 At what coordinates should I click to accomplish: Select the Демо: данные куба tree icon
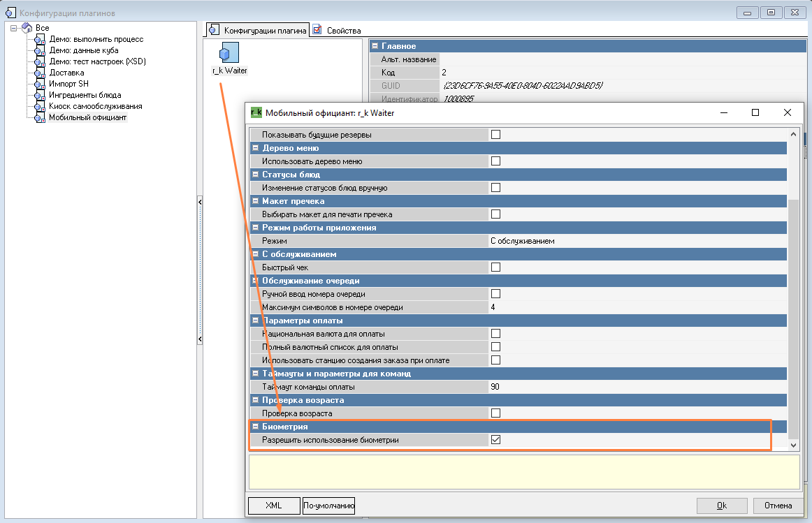click(x=40, y=50)
